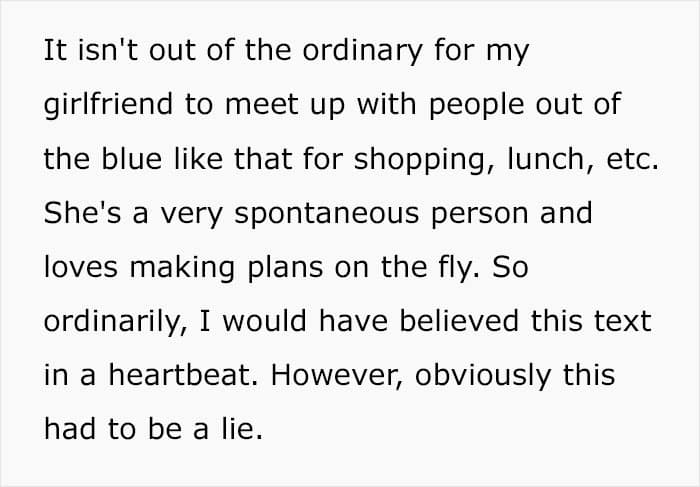Click the word "blue" in the text
Viewport: 700px width, 487px height.
tap(131, 158)
